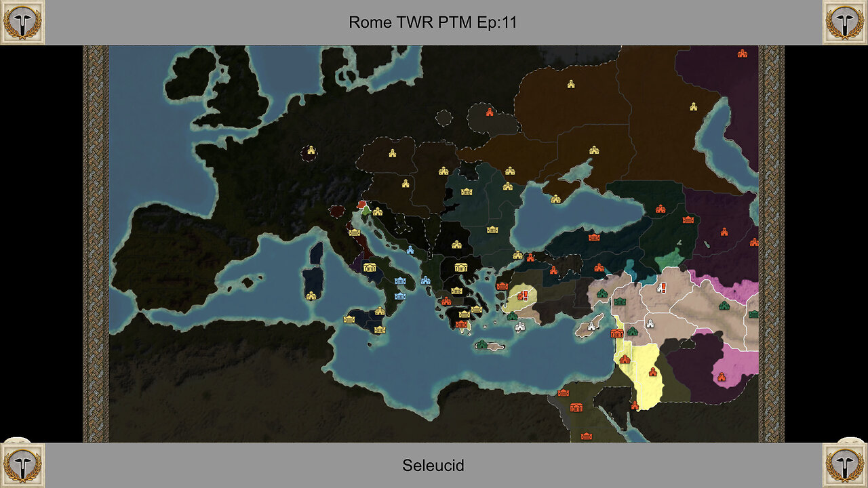868x488 pixels.
Task: Select the white exclamation-marked settlement in the beige region
Action: [x=661, y=288]
